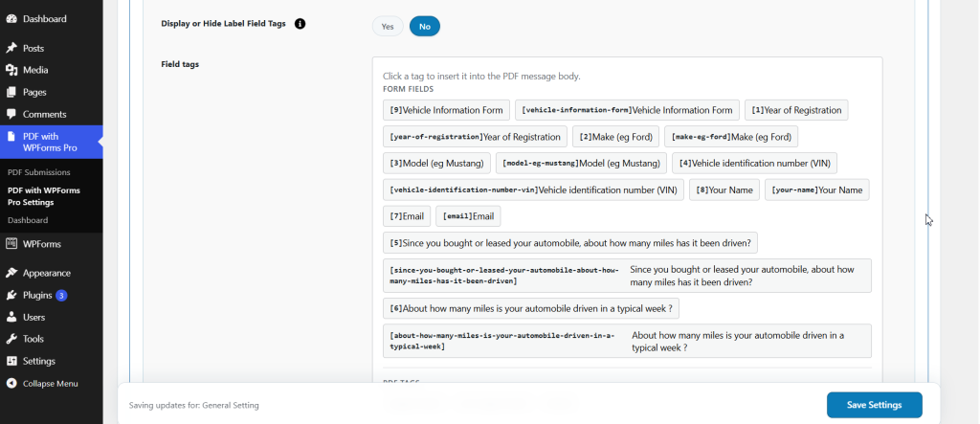Click the 'FORM FIELDS' heading
This screenshot has width=980, height=424.
pyautogui.click(x=408, y=89)
